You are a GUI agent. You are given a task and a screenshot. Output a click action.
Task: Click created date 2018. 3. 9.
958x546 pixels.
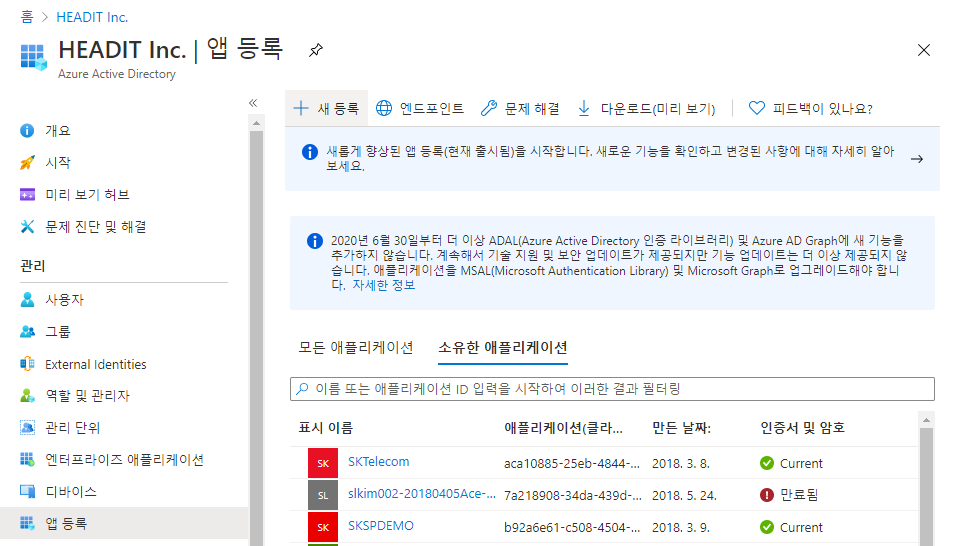tap(681, 528)
